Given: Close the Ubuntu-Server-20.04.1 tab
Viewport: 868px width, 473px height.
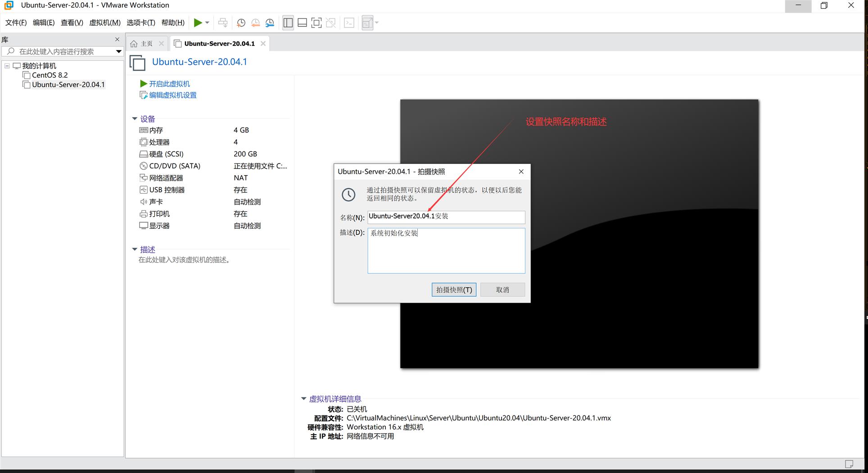Looking at the screenshot, I should point(263,43).
